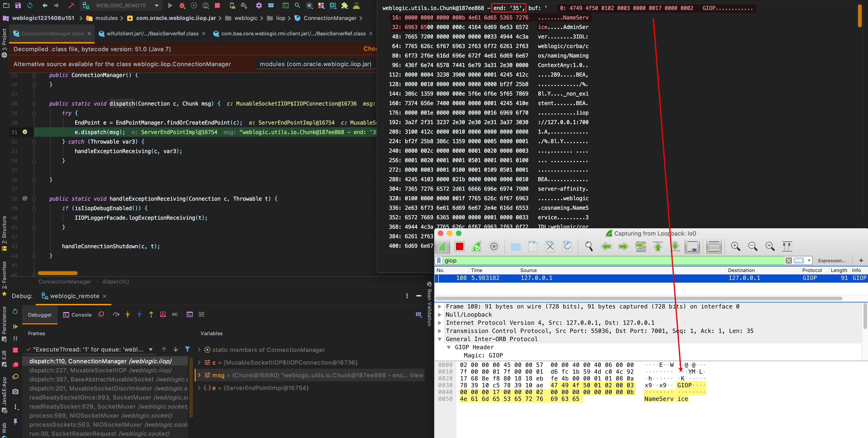868x438 pixels.
Task: Click blue Force Step Into arrow
Action: pyautogui.click(x=139, y=314)
